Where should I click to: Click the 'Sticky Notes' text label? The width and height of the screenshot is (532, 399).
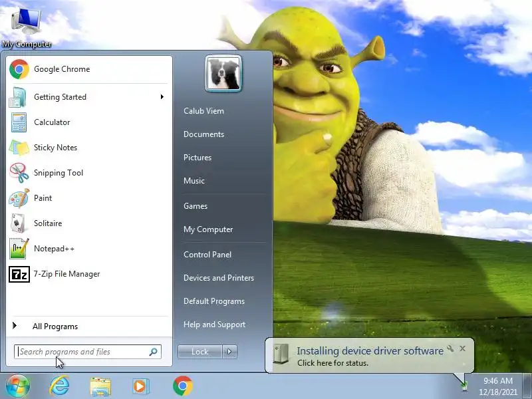[55, 148]
